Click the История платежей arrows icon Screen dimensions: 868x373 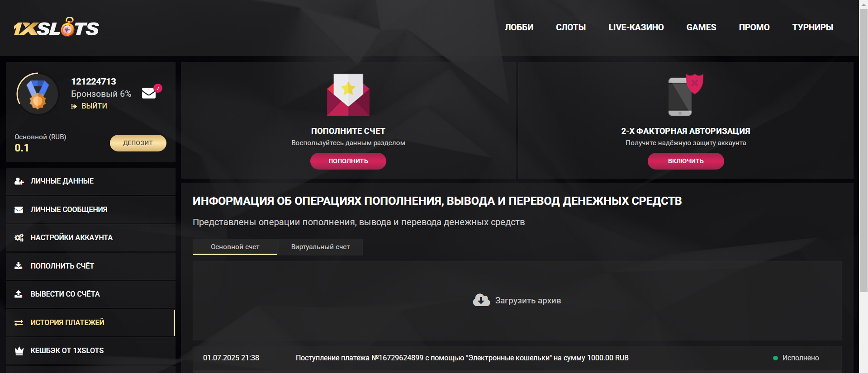click(19, 323)
